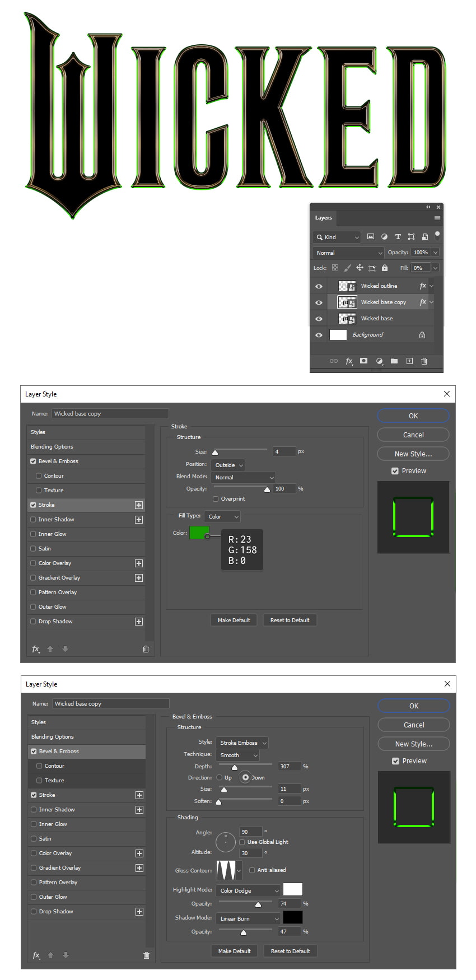
Task: Open the Layers panel hamburger menu
Action: (437, 218)
